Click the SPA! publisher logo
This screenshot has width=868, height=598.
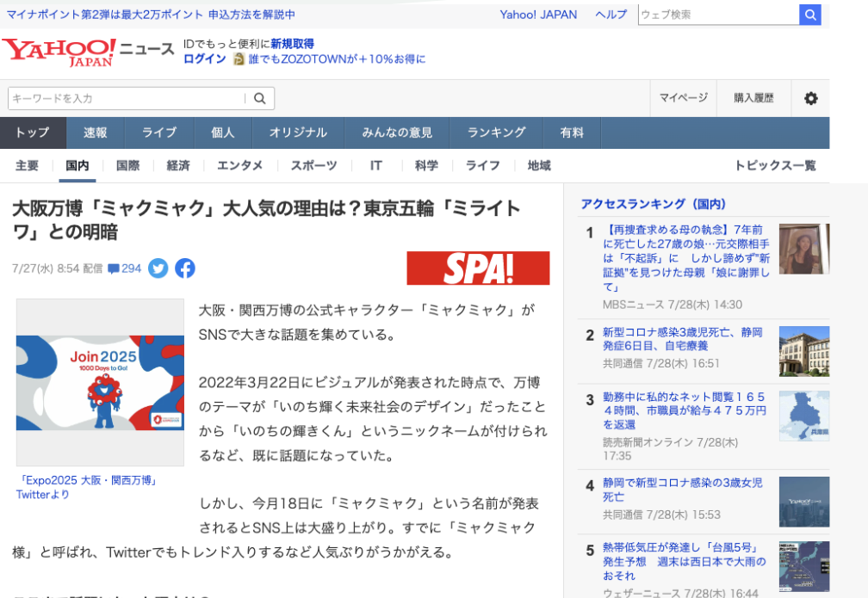click(x=478, y=268)
